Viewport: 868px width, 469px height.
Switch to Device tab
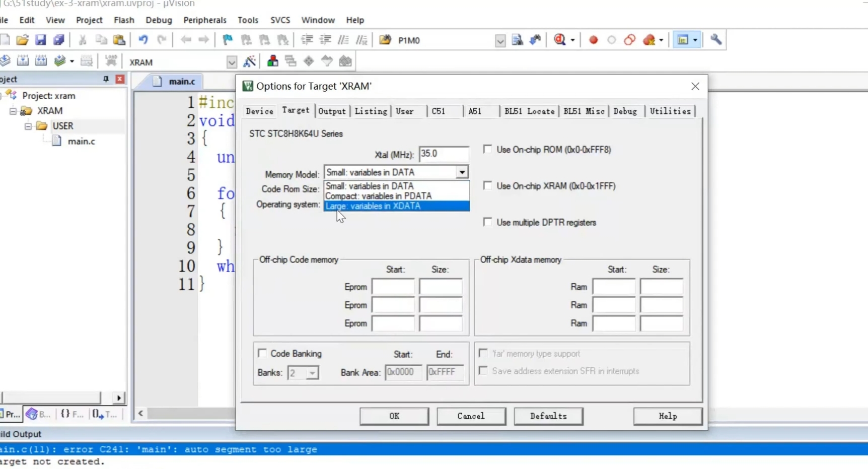pyautogui.click(x=259, y=111)
